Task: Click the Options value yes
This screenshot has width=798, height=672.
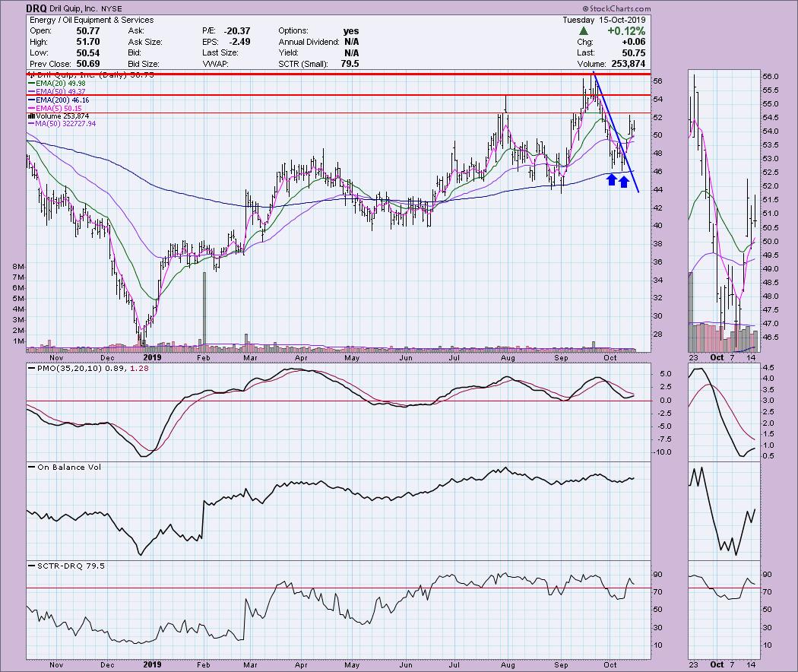Action: 351,31
